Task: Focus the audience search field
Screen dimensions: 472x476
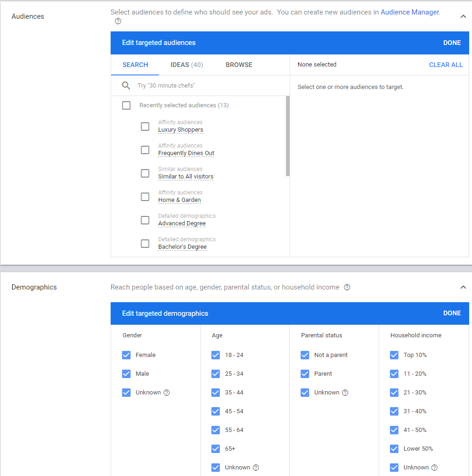Action: [x=206, y=86]
